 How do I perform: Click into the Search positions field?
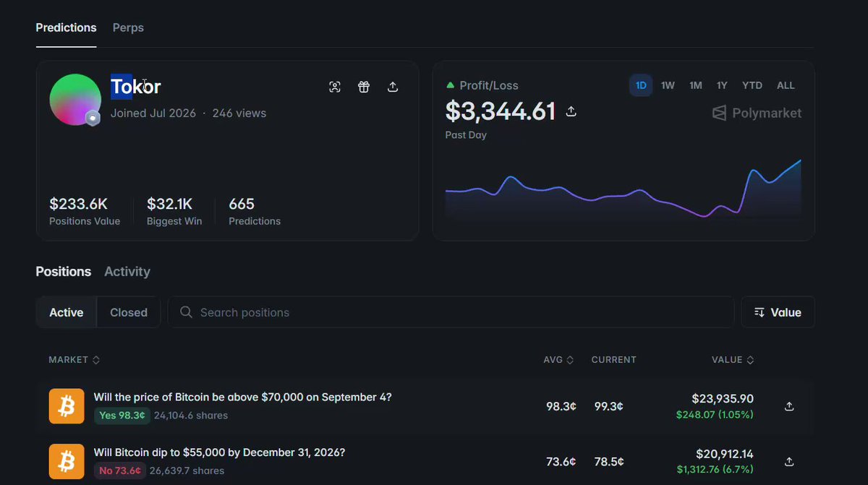[x=451, y=312]
